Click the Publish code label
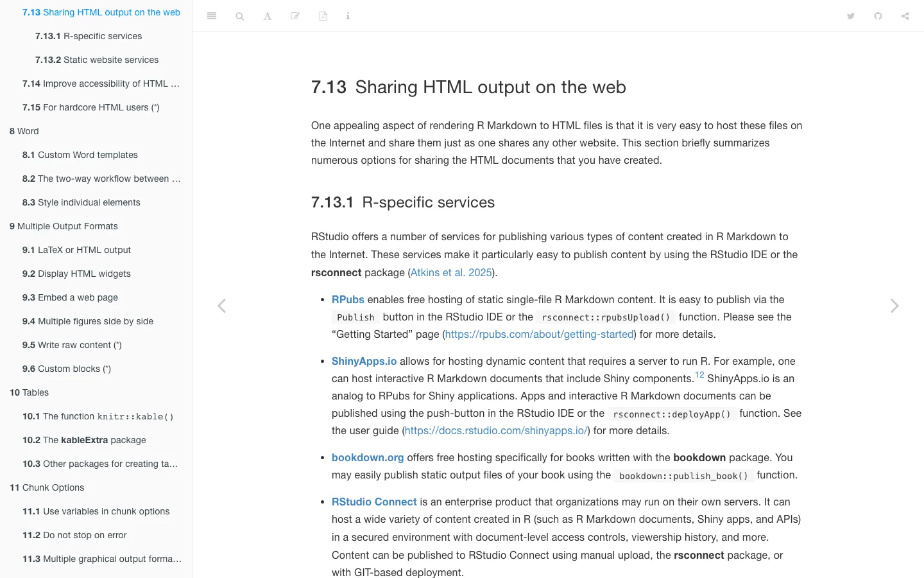 coord(355,317)
